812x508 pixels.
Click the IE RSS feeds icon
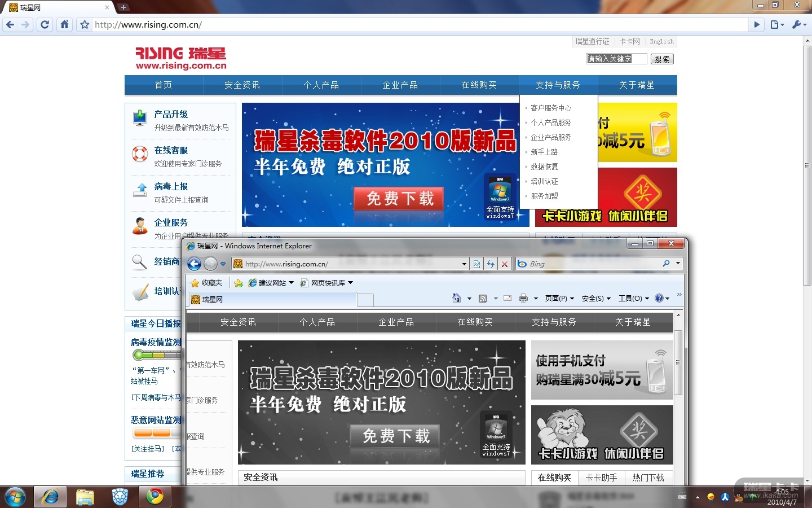pyautogui.click(x=483, y=298)
